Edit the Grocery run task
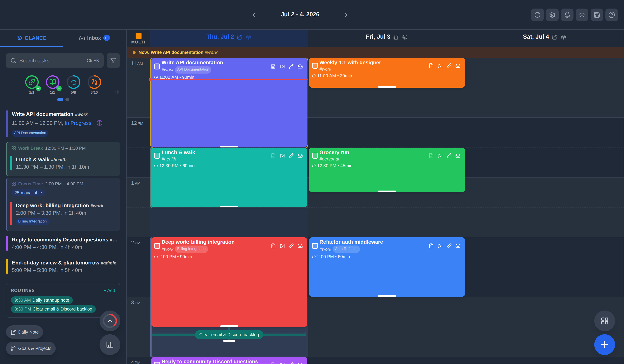624x364 pixels. 449,156
